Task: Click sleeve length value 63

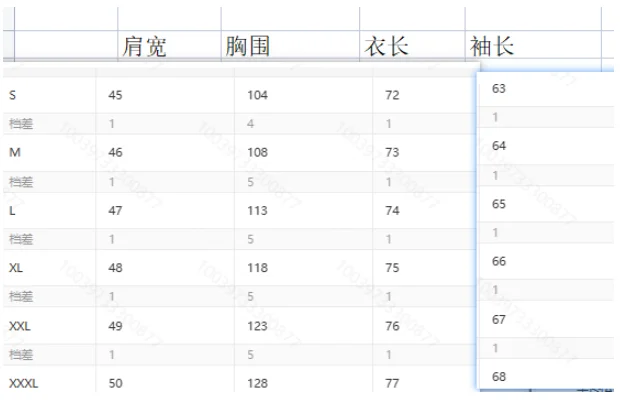Action: coord(499,89)
